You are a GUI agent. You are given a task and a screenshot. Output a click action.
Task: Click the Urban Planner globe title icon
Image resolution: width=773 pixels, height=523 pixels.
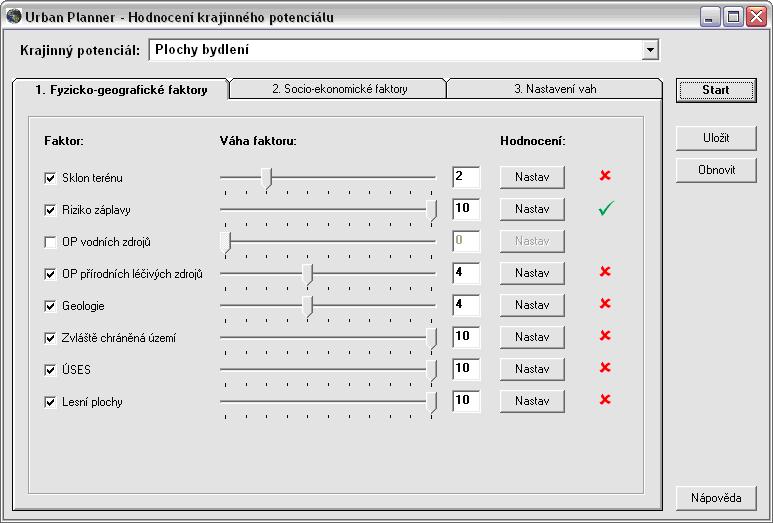[x=14, y=17]
